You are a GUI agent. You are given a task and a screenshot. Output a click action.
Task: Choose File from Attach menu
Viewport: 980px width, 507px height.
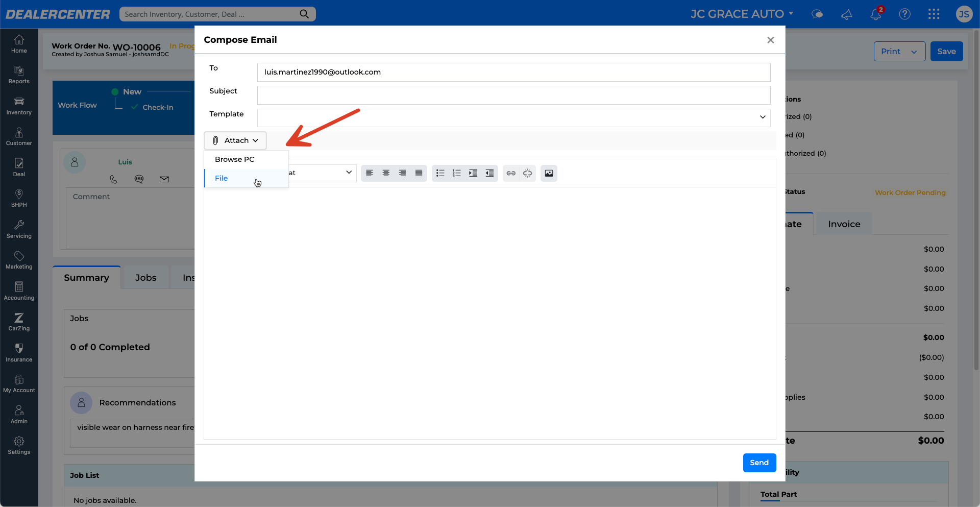click(x=246, y=178)
